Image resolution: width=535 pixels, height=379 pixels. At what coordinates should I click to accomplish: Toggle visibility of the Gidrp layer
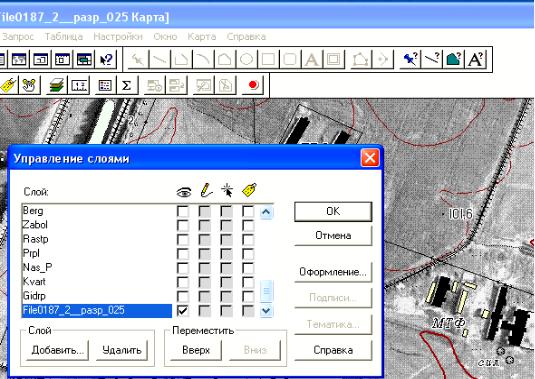tap(183, 297)
